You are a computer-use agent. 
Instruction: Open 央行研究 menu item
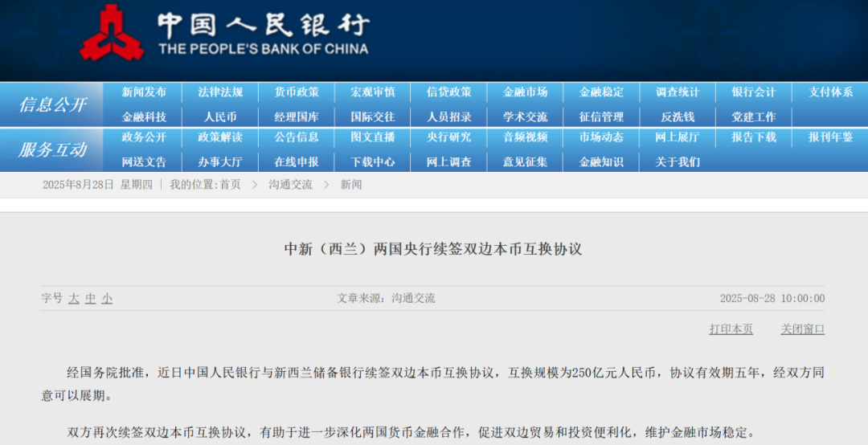[449, 137]
